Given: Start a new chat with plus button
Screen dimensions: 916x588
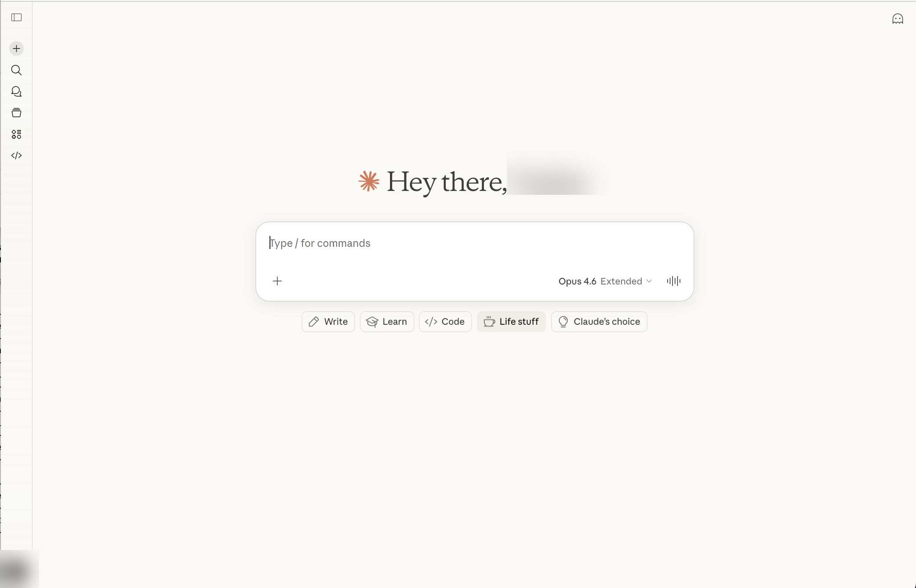Looking at the screenshot, I should point(16,48).
